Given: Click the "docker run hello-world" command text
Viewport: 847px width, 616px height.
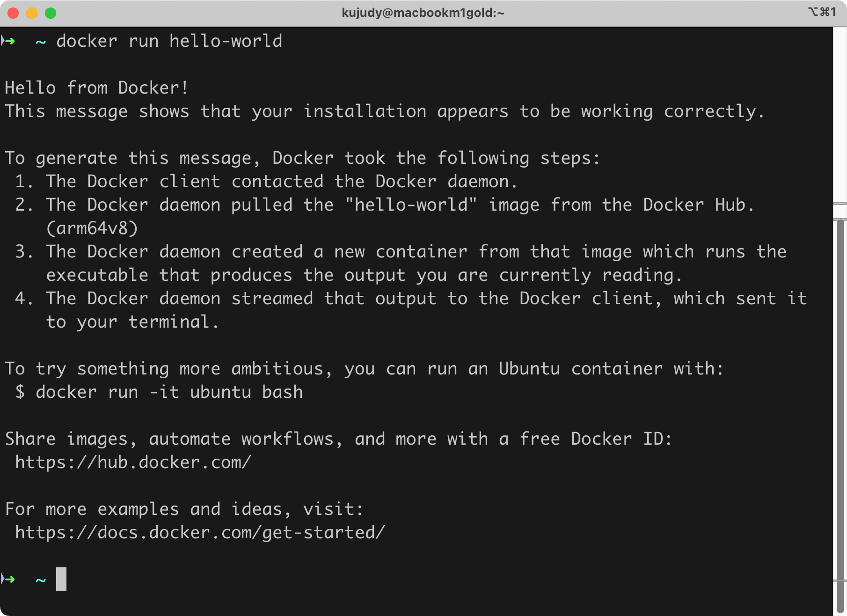Looking at the screenshot, I should (x=169, y=41).
